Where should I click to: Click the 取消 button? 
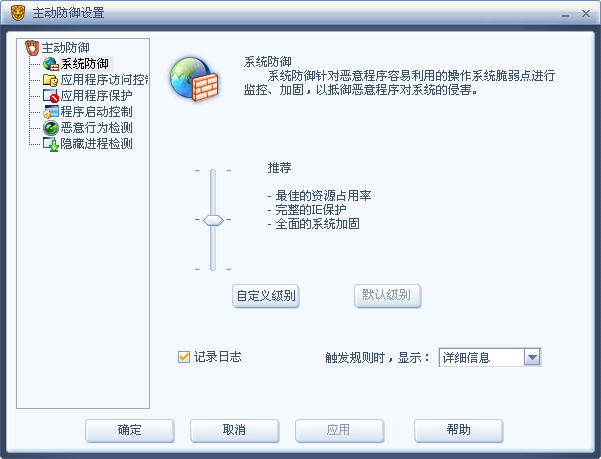pyautogui.click(x=234, y=430)
